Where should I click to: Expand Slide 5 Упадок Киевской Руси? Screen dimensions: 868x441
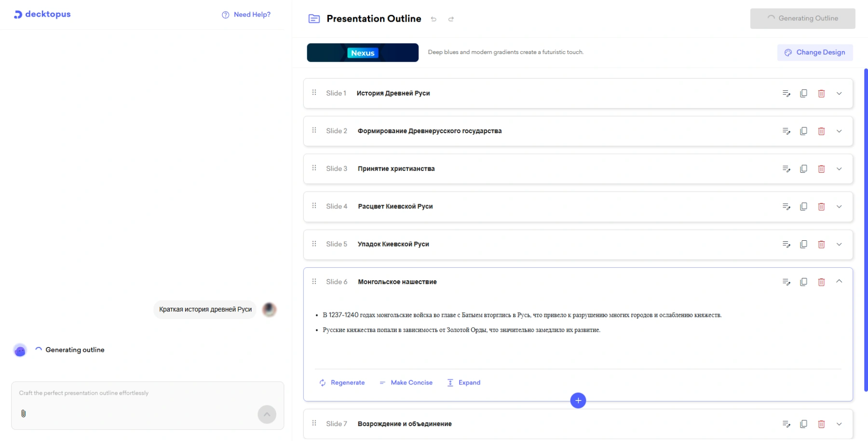point(839,245)
